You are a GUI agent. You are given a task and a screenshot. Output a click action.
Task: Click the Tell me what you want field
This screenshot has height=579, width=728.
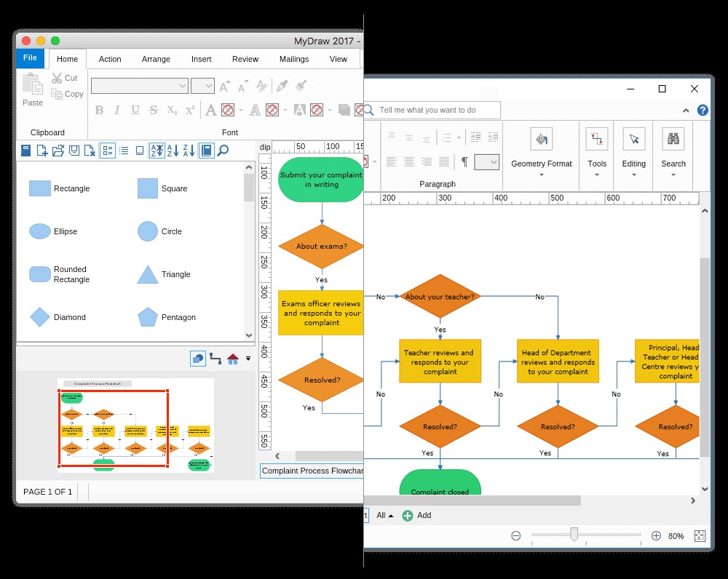(x=432, y=110)
